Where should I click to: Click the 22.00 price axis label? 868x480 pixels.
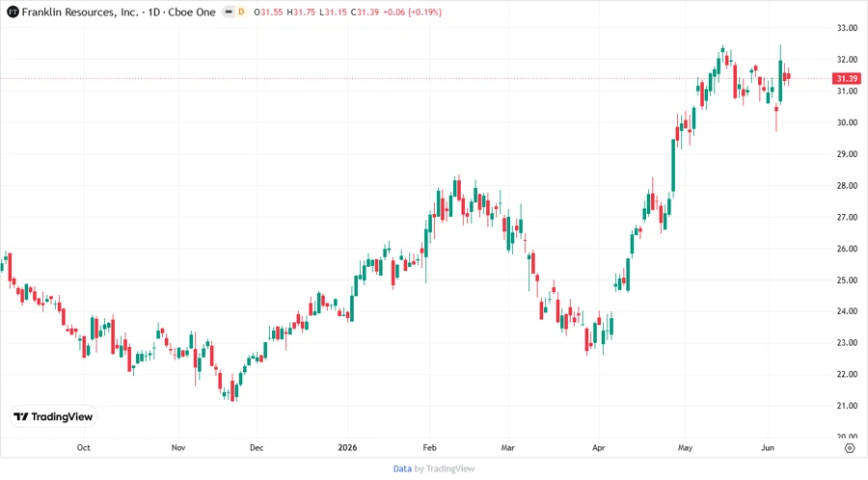pos(847,374)
